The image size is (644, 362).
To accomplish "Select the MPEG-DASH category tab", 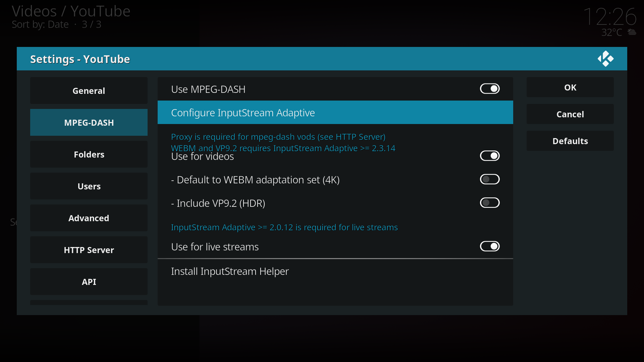I will coord(89,122).
